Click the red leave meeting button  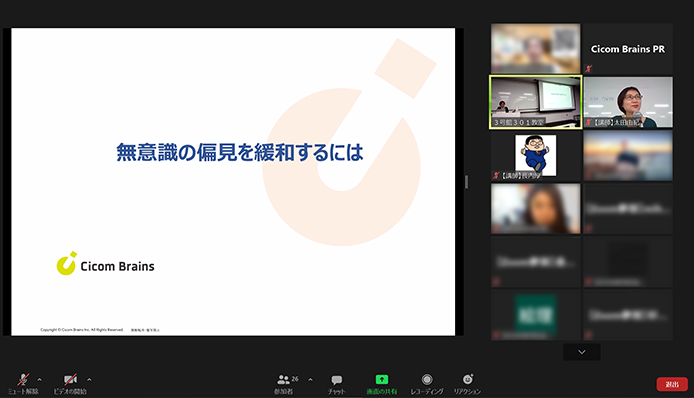(672, 384)
